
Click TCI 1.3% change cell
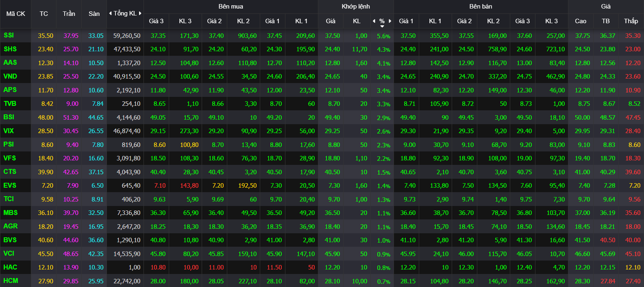[x=383, y=200]
